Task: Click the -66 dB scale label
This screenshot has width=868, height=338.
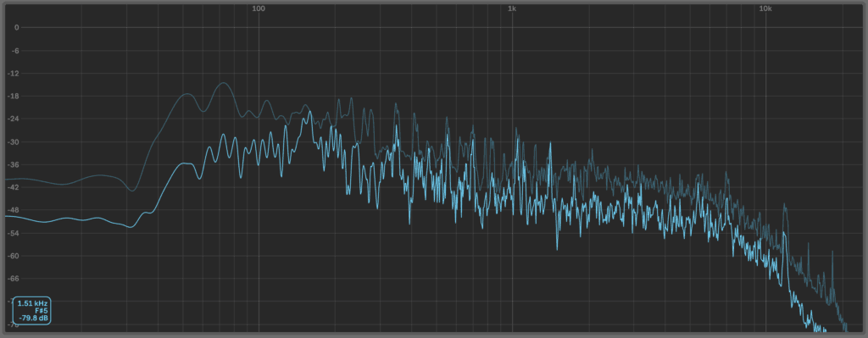Action: [x=14, y=279]
